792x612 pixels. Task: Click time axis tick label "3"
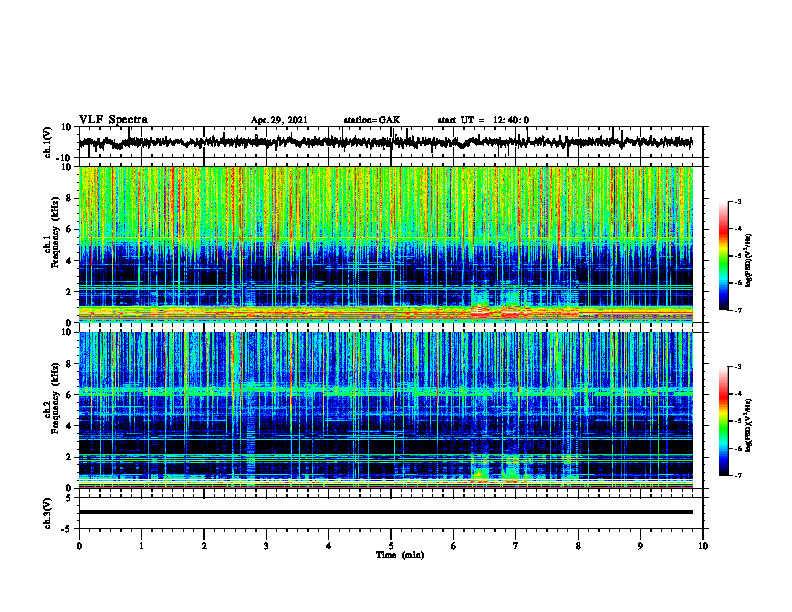266,546
